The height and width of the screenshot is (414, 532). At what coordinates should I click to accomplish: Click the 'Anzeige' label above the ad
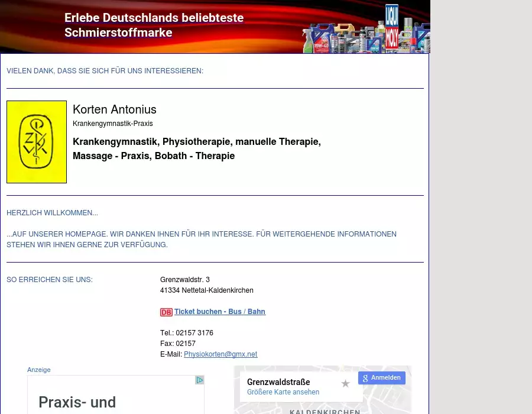(x=39, y=370)
